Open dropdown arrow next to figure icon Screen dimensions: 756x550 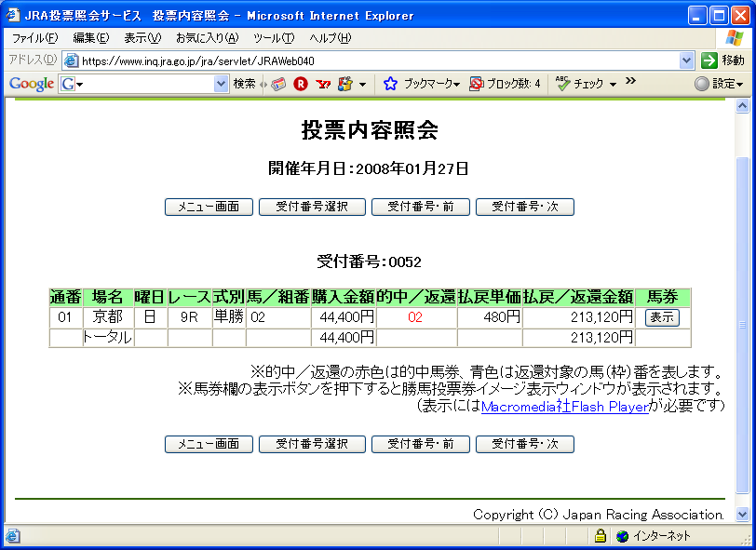click(362, 85)
